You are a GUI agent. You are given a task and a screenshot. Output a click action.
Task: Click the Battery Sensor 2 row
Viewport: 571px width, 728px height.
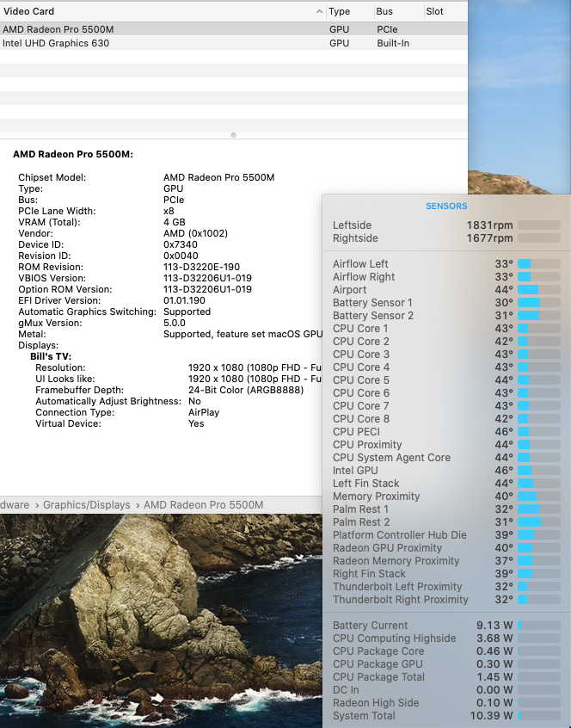[446, 316]
